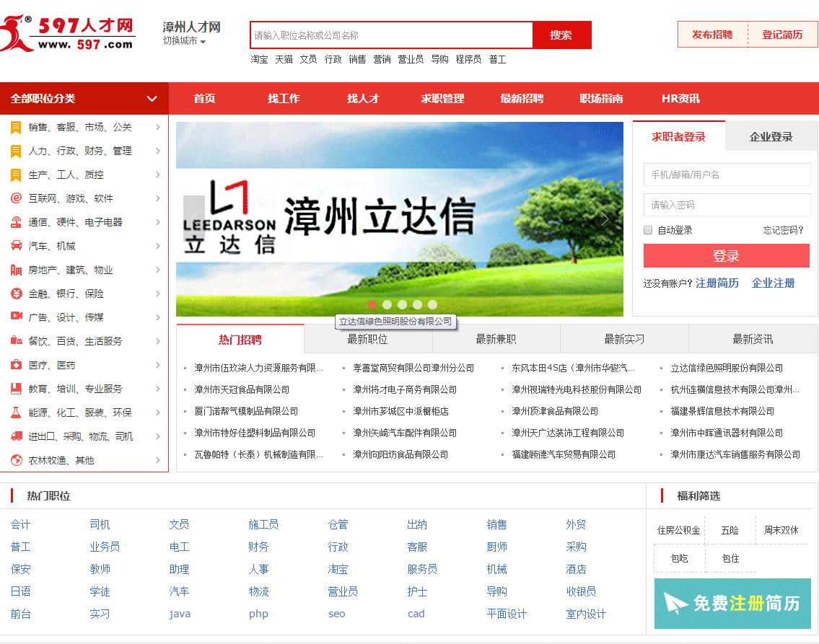Click the 发布招聘 button

click(x=712, y=35)
